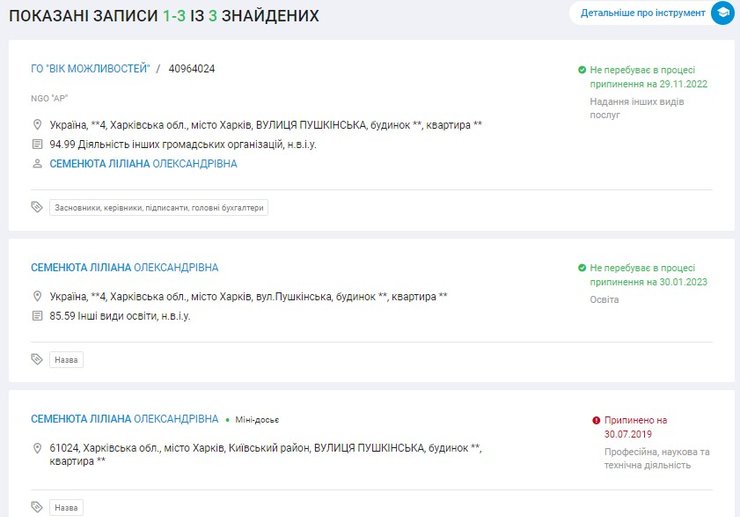The height and width of the screenshot is (517, 740).
Task: Click activity code icon beside 94.99
Action: pyautogui.click(x=38, y=144)
